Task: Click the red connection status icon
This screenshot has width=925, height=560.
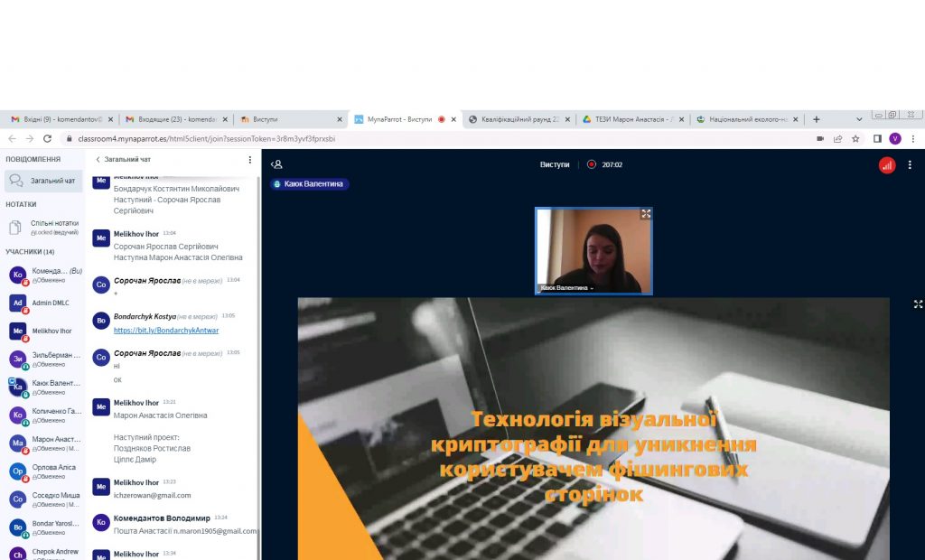Action: 887,165
